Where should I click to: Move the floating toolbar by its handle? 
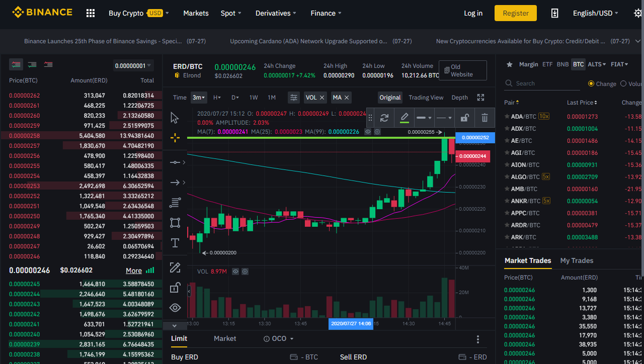pyautogui.click(x=370, y=118)
